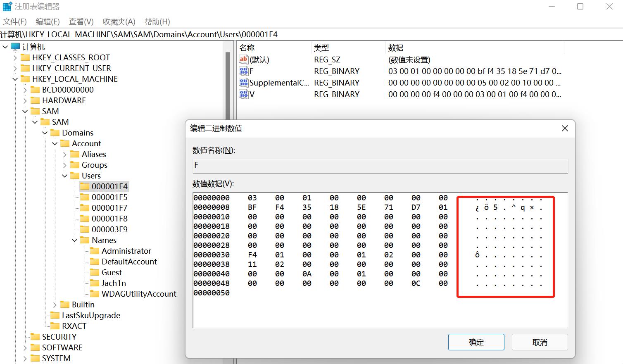Click the 名称 column header
This screenshot has height=364, width=623.
click(x=274, y=48)
